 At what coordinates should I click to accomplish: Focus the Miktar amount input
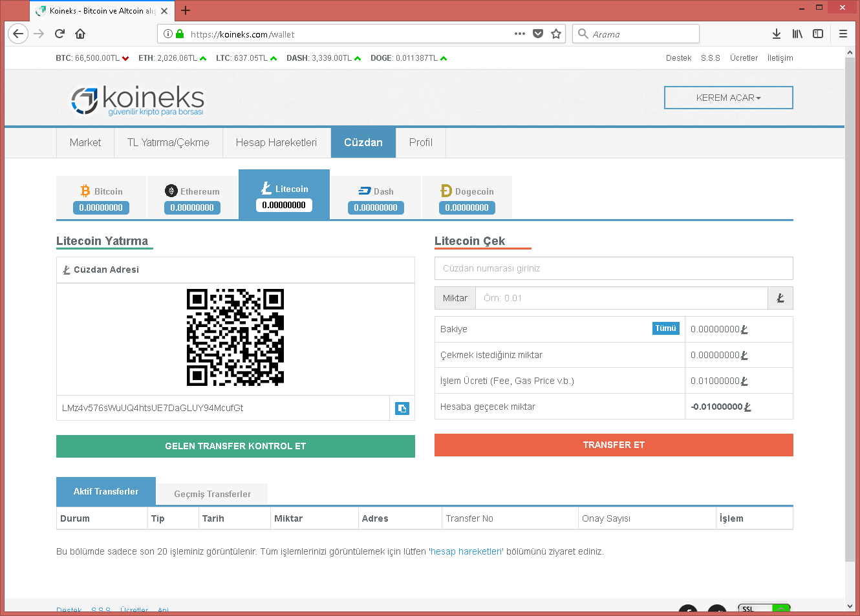621,298
